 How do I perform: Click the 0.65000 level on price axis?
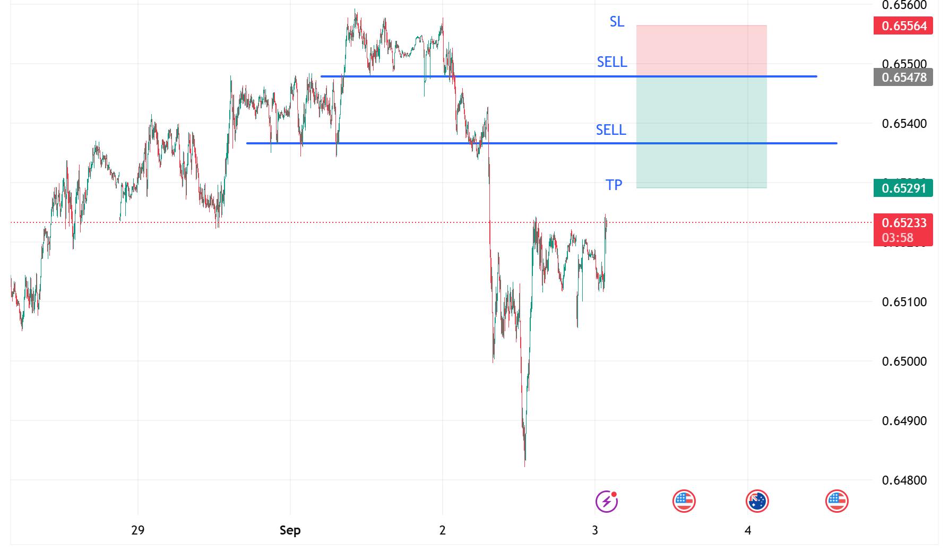[x=904, y=361]
